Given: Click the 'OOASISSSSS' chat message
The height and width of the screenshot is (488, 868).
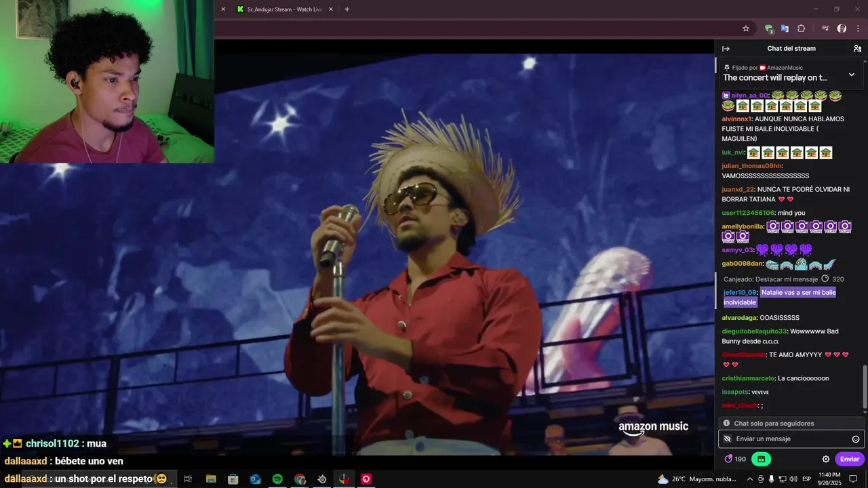Looking at the screenshot, I should pos(779,317).
